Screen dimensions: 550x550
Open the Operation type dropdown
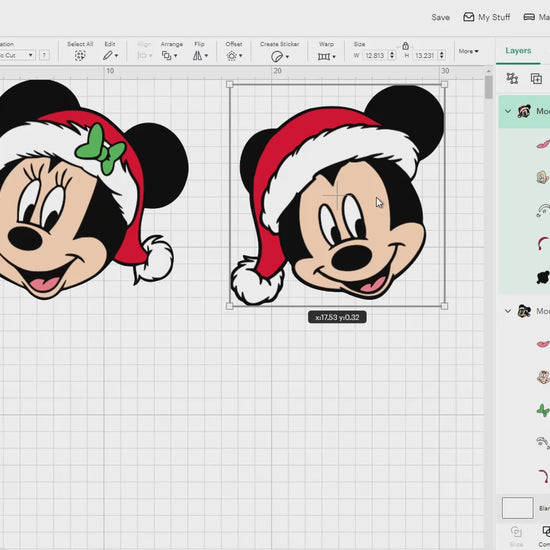point(17,55)
